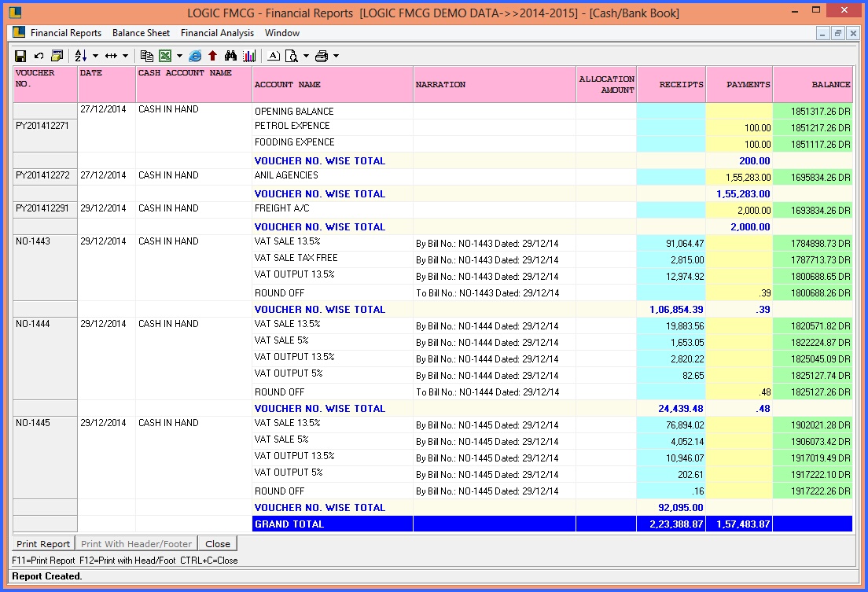The image size is (868, 592).
Task: Click the copy documents toolbar icon
Action: pyautogui.click(x=146, y=56)
